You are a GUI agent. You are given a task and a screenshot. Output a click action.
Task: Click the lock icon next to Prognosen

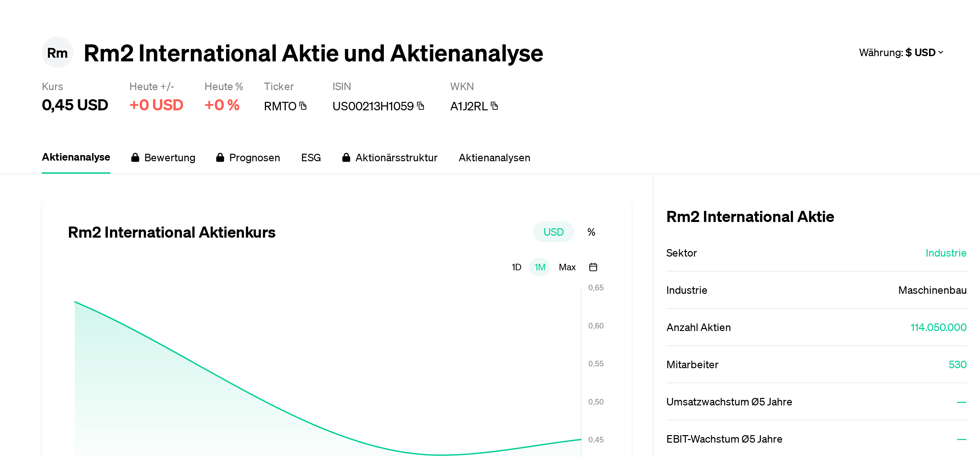[220, 157]
